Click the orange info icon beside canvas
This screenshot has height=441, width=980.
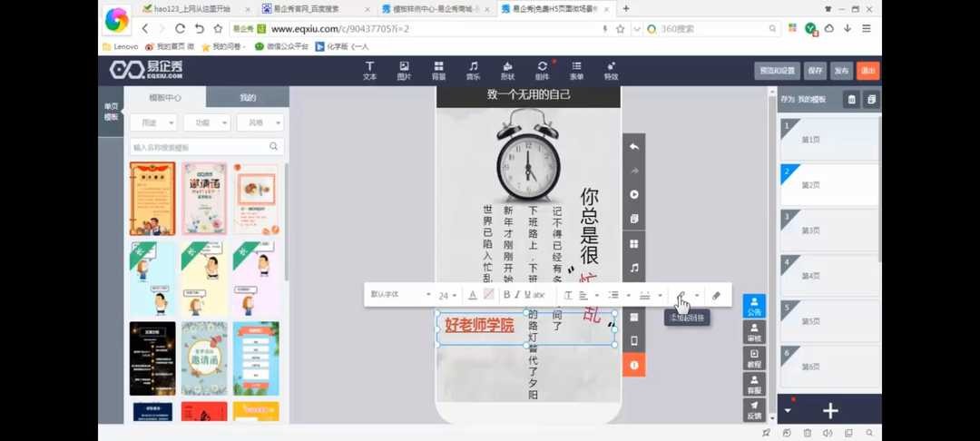634,365
